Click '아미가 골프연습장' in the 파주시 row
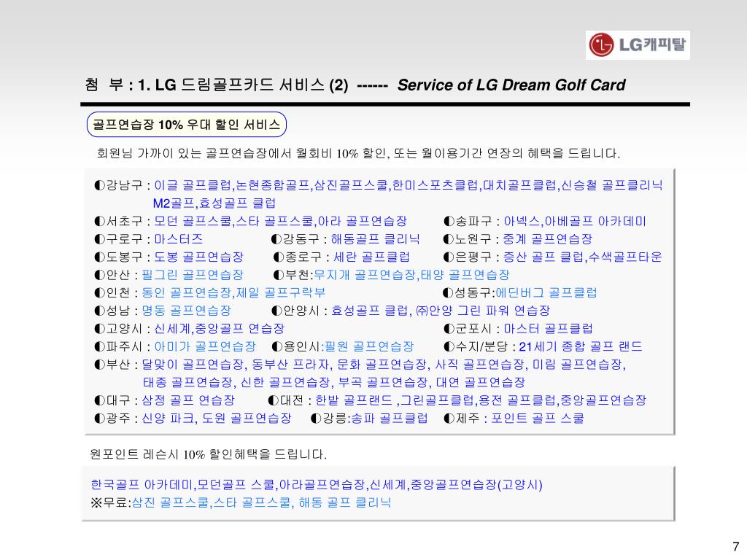747x560 pixels. click(205, 346)
